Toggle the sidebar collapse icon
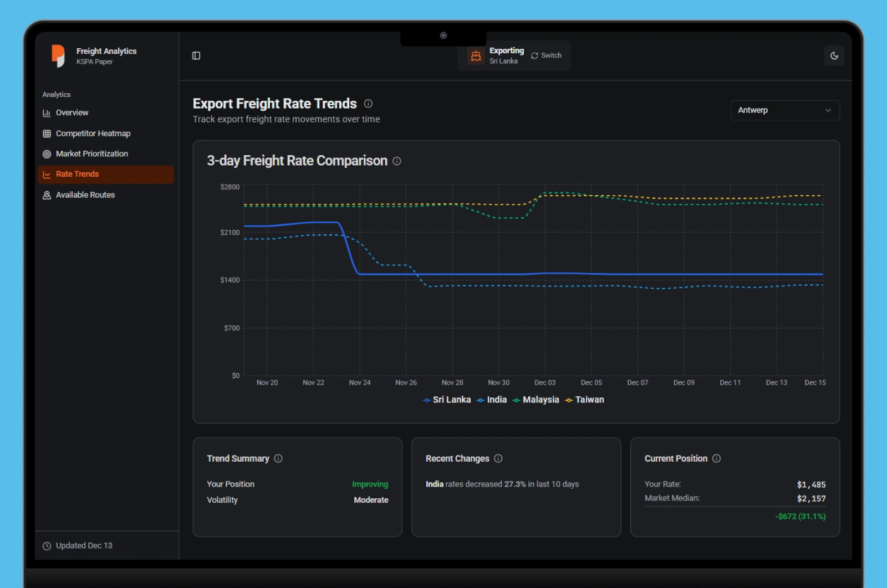887x588 pixels. tap(196, 55)
